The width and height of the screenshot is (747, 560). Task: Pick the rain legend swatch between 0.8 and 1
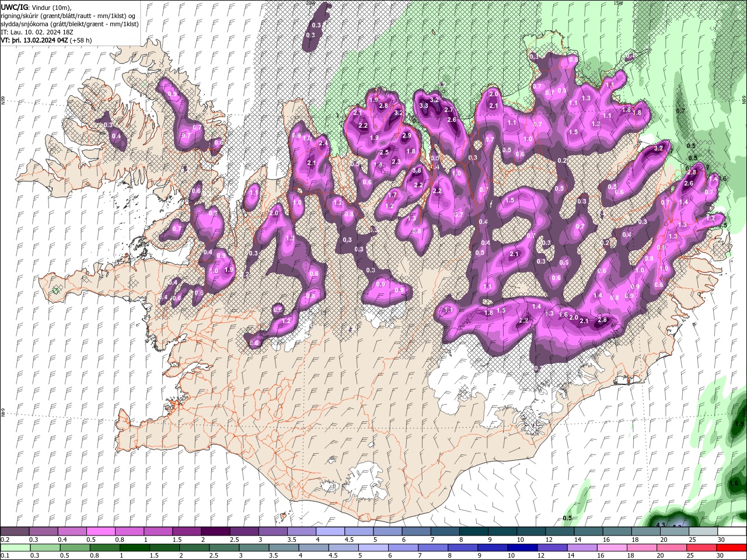tap(104, 548)
